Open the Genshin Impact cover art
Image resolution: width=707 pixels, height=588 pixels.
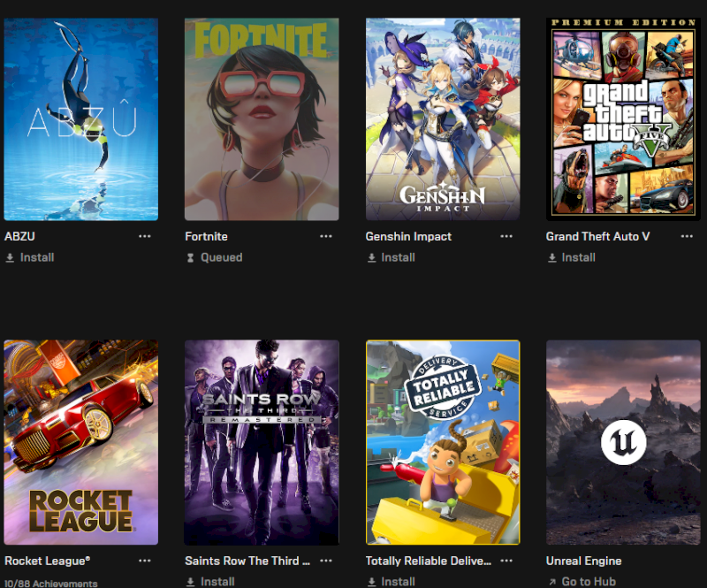pyautogui.click(x=443, y=119)
